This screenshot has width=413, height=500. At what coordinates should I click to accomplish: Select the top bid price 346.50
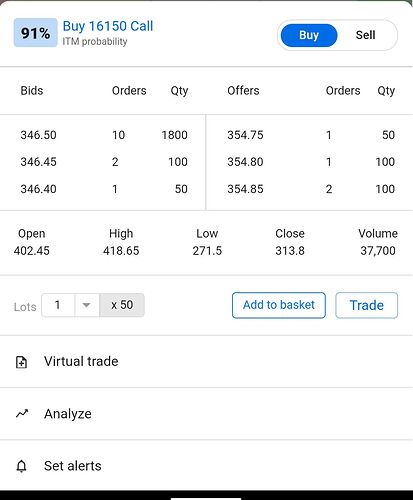(x=38, y=135)
